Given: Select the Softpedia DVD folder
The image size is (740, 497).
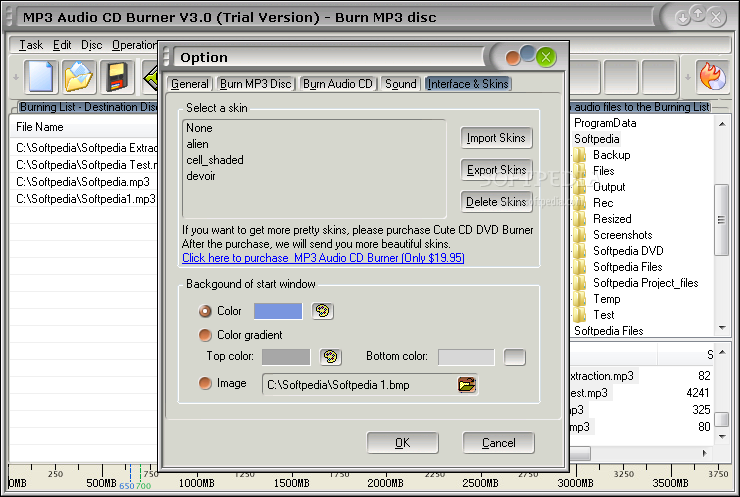Looking at the screenshot, I should click(628, 251).
